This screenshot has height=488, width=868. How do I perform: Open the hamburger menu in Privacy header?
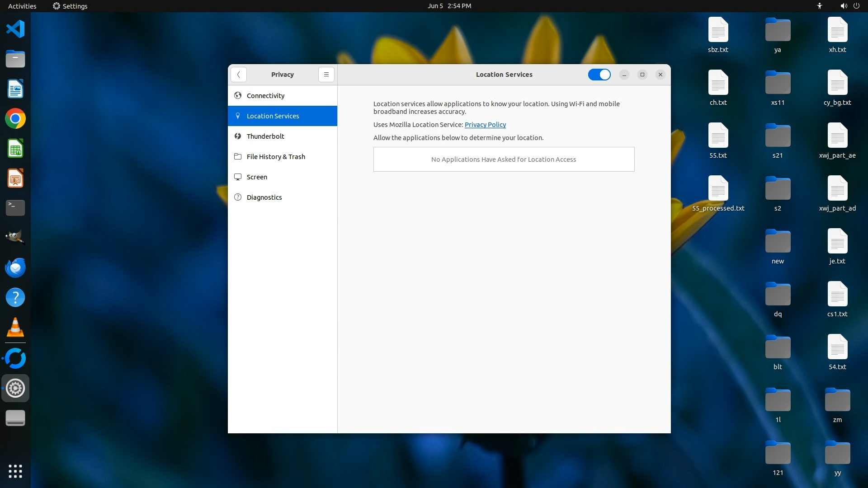pos(326,75)
